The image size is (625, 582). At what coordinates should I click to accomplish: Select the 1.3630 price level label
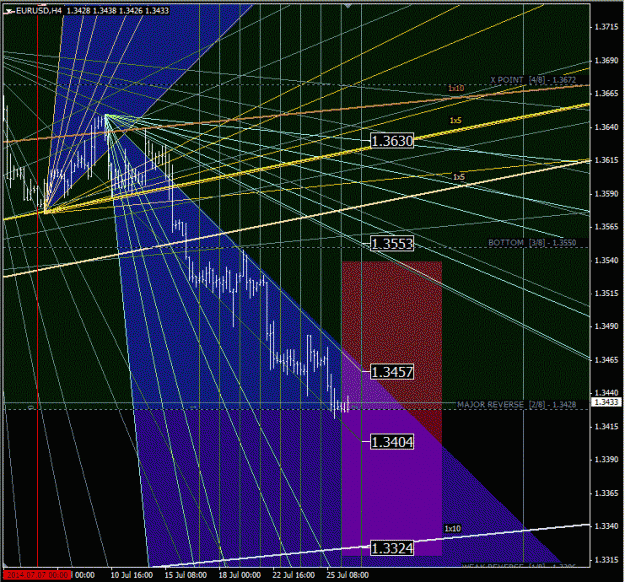[x=392, y=141]
